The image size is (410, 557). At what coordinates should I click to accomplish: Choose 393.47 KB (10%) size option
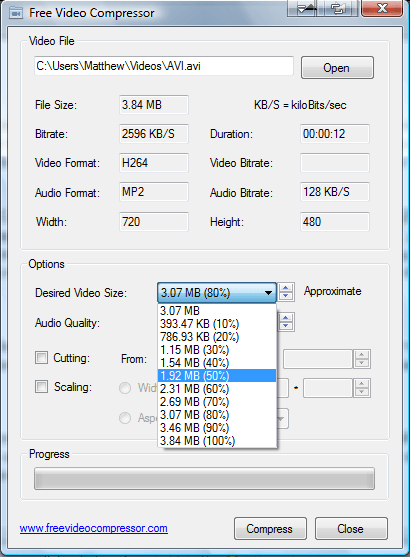(x=217, y=324)
